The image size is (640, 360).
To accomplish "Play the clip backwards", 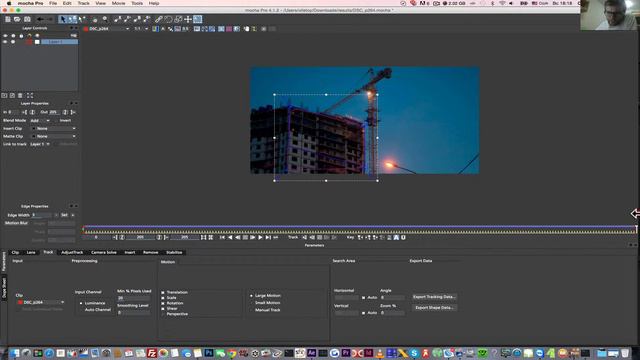I will (x=230, y=237).
